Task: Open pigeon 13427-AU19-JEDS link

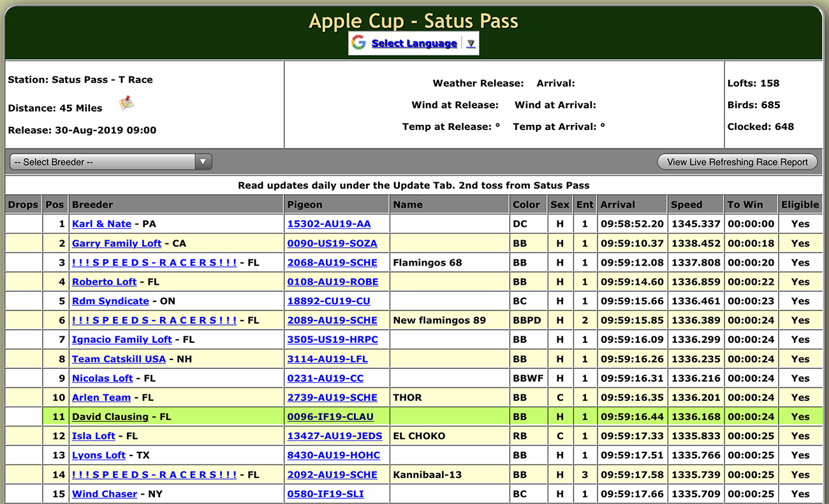Action: coord(335,436)
